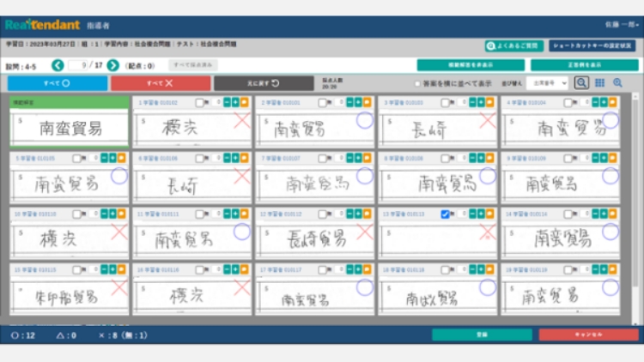Click green minus icon on student 010111 card

pyautogui.click(x=227, y=214)
